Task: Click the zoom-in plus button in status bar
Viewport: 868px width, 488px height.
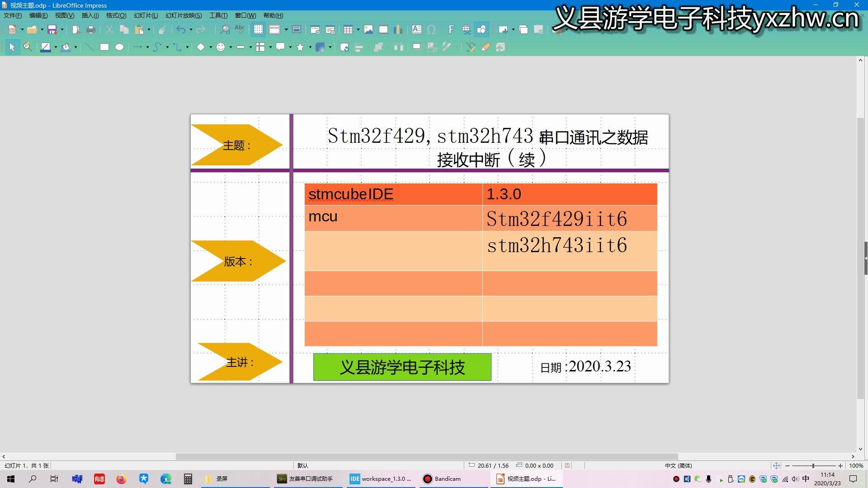Action: (x=840, y=466)
